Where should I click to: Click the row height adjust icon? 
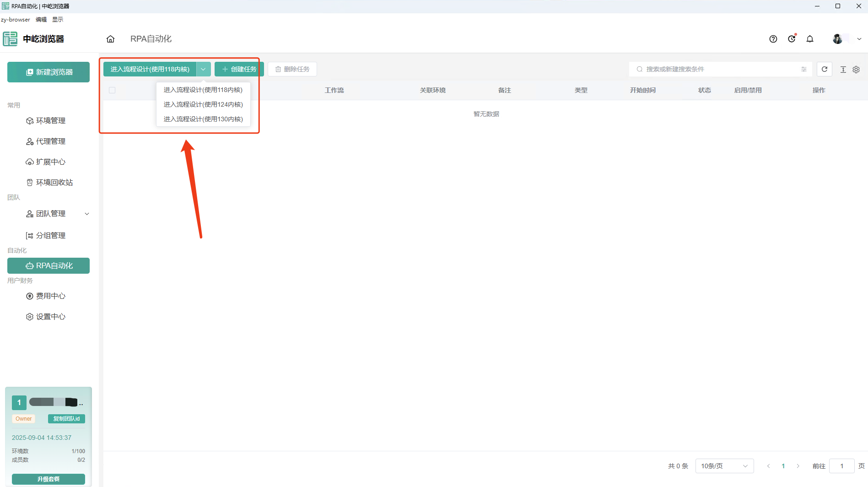pyautogui.click(x=843, y=70)
